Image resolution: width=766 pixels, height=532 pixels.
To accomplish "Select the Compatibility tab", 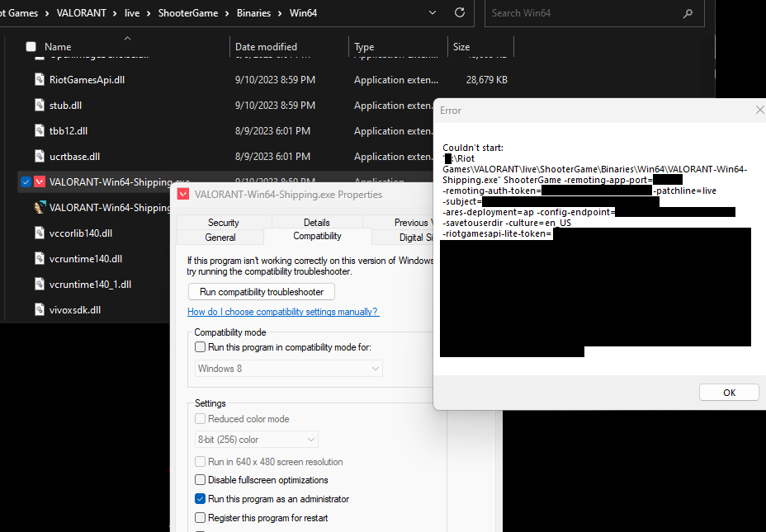I will 317,236.
